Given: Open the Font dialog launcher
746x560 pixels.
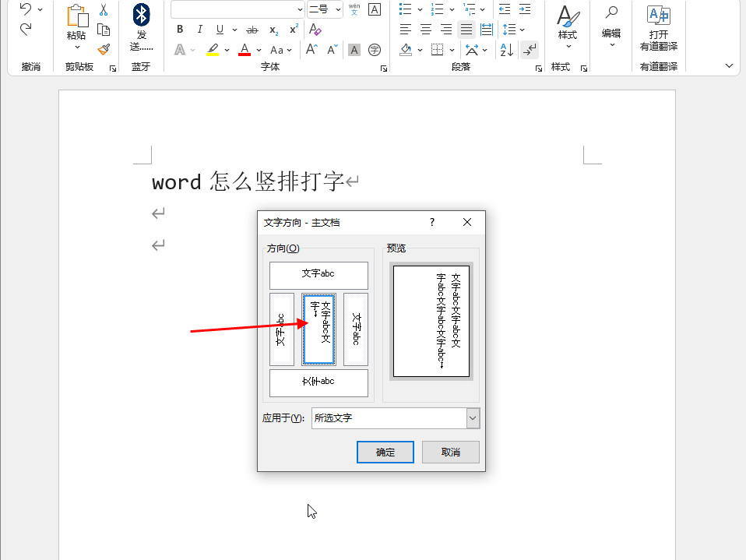Looking at the screenshot, I should click(x=383, y=69).
